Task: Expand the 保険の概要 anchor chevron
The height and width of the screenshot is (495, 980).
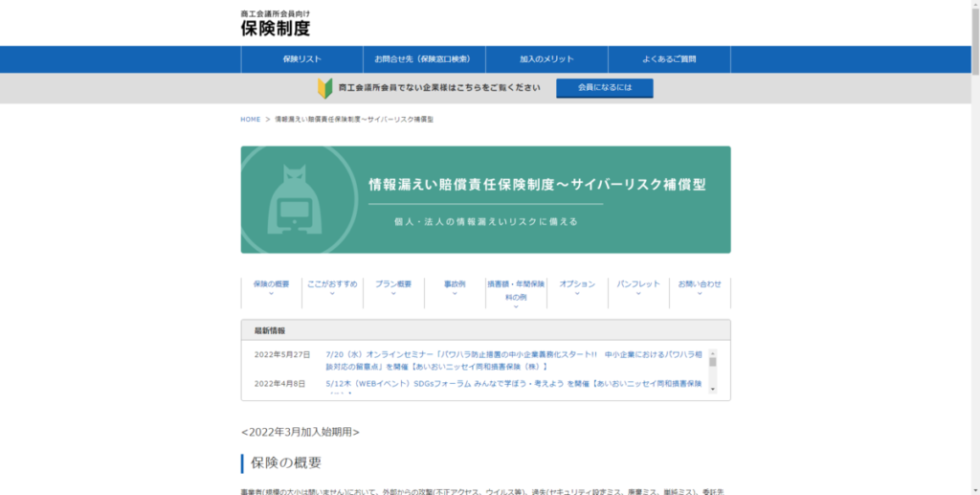Action: click(x=271, y=293)
